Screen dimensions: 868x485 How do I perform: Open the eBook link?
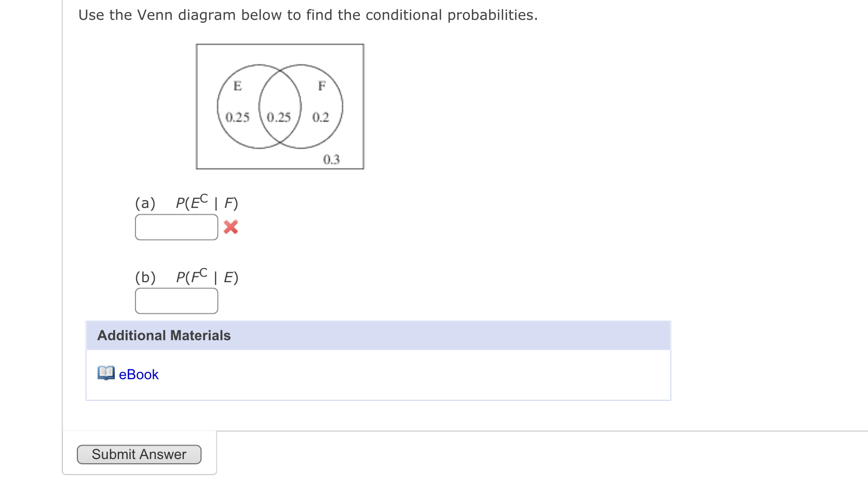click(138, 373)
